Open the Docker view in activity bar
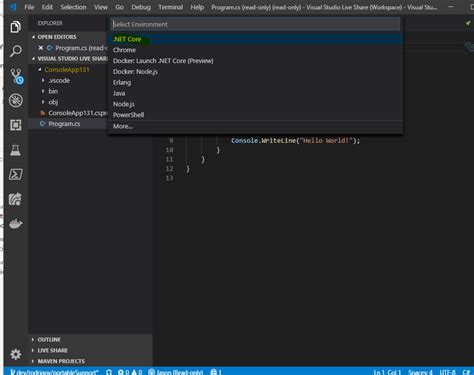474x375 pixels. point(15,224)
